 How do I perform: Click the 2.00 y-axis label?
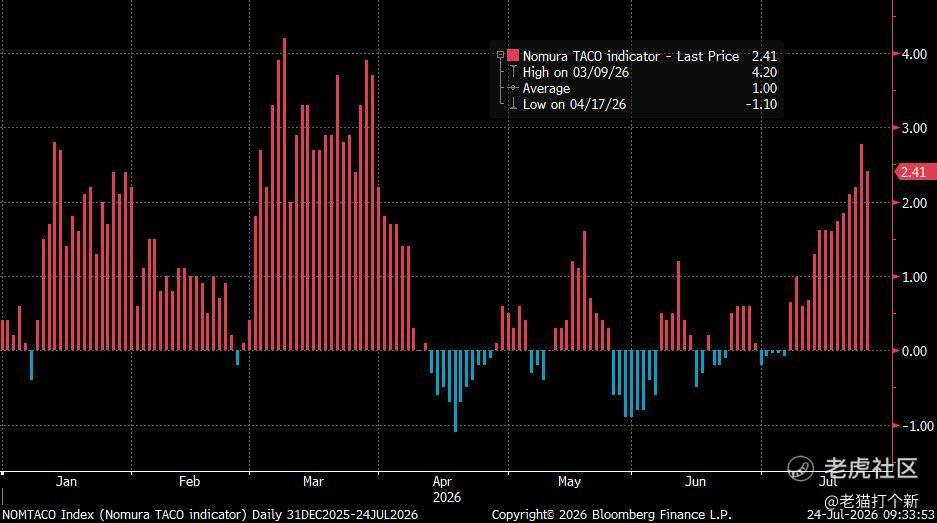tap(914, 203)
